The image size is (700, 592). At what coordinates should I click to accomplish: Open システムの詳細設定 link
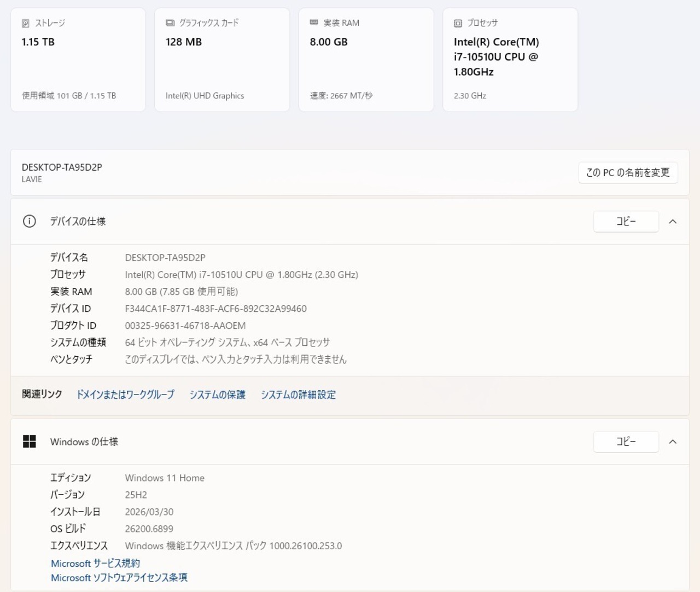[298, 394]
